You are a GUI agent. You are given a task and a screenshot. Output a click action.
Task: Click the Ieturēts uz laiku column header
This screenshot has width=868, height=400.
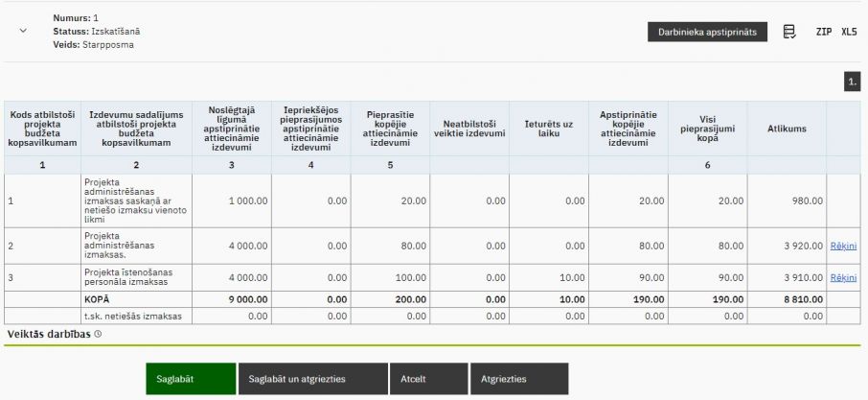point(548,129)
